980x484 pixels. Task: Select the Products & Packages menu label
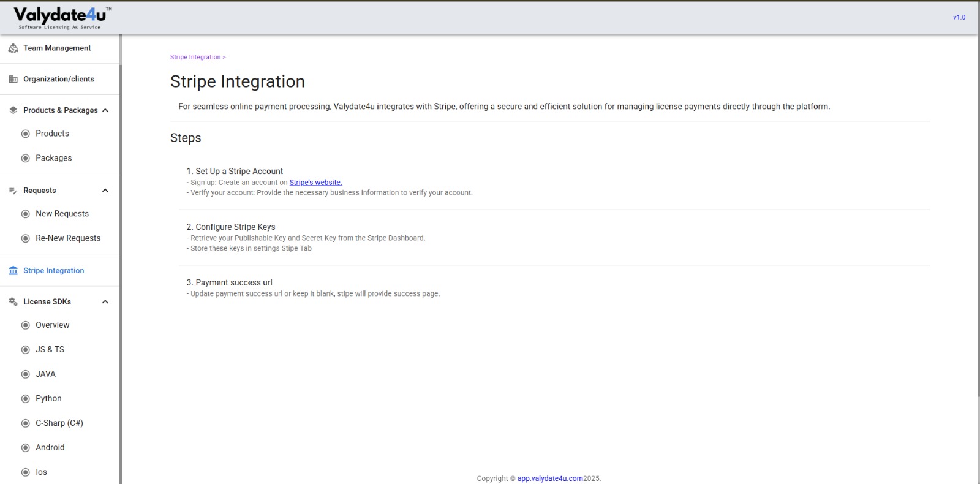(x=61, y=110)
